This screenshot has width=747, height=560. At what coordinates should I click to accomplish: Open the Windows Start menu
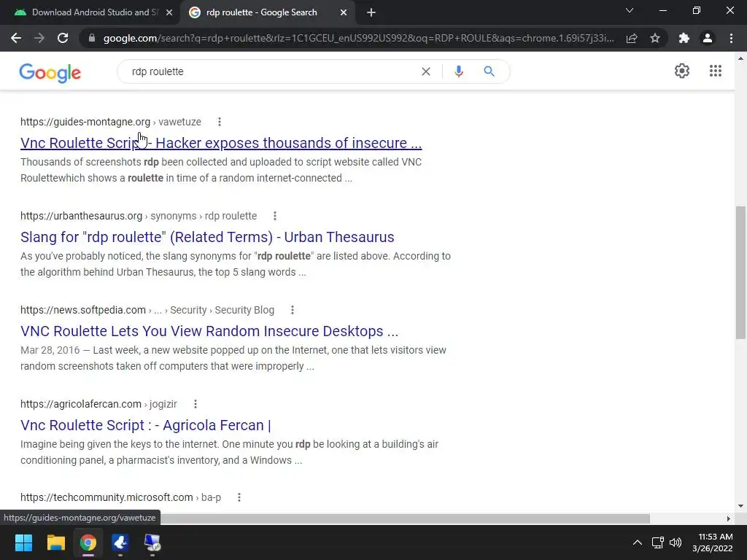coord(23,542)
